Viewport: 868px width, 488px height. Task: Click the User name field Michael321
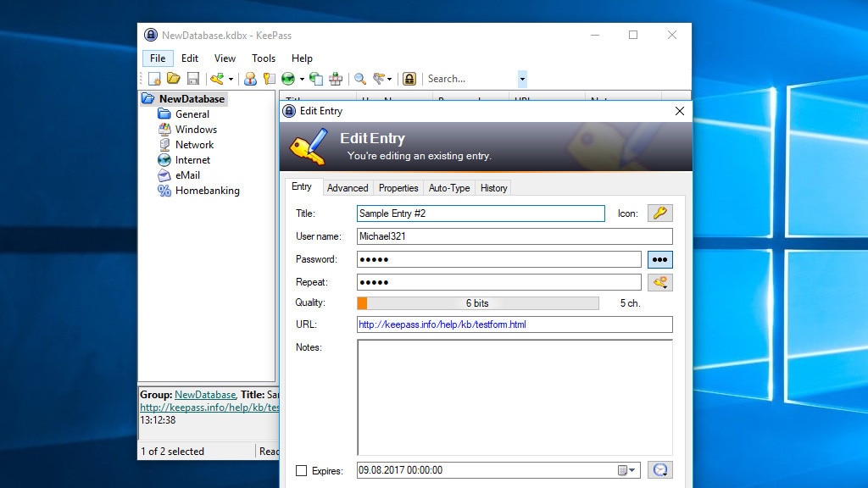point(515,236)
